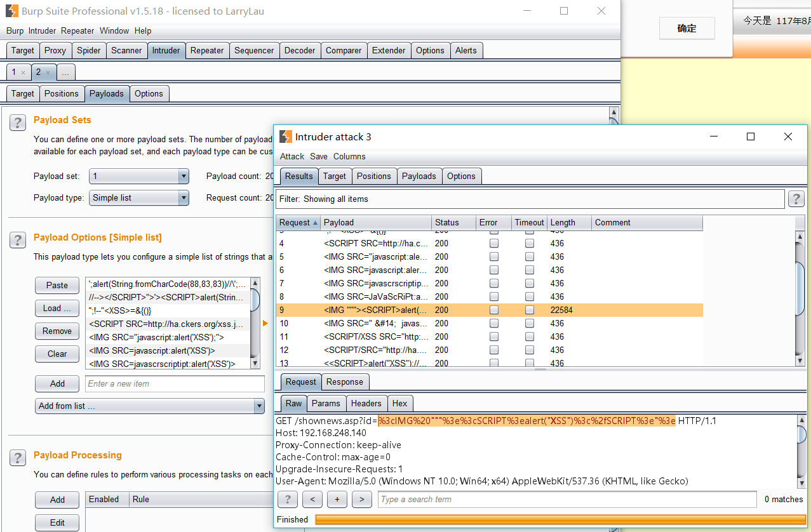
Task: Open the Columns menu in the attack window
Action: [349, 156]
